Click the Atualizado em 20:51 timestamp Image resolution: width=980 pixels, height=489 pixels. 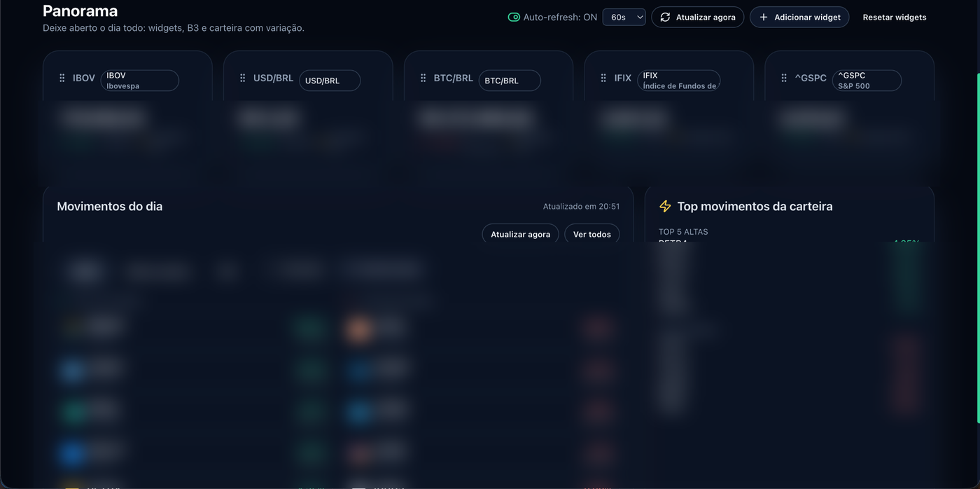581,207
